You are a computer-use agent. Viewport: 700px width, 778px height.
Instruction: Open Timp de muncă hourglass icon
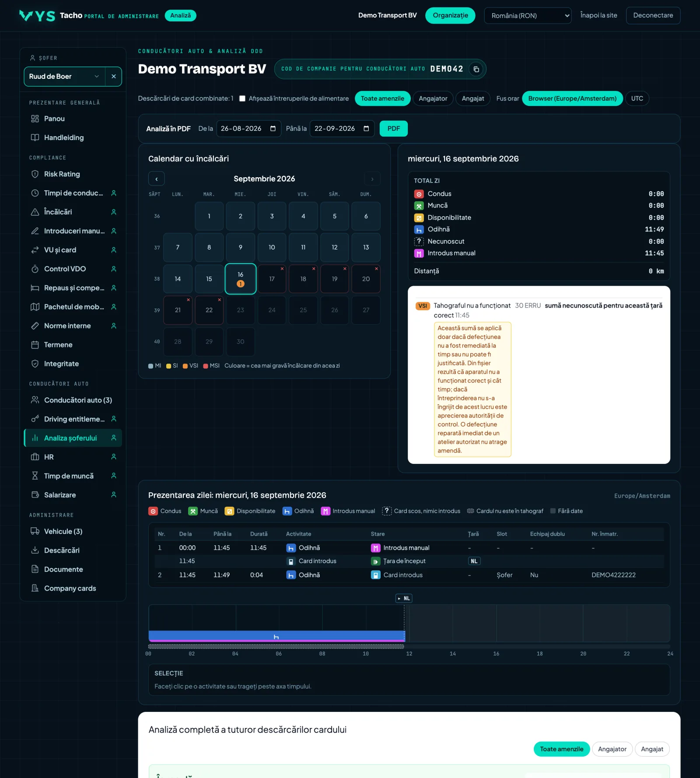[x=35, y=476]
